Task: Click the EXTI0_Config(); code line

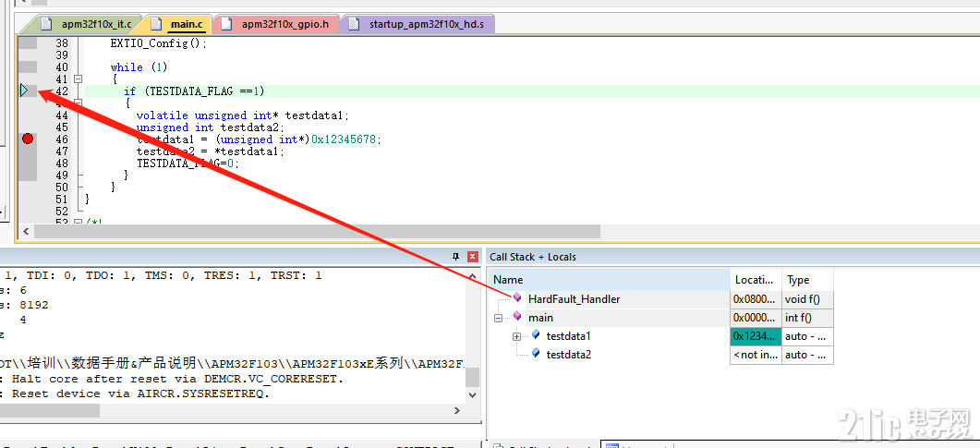Action: [x=158, y=43]
